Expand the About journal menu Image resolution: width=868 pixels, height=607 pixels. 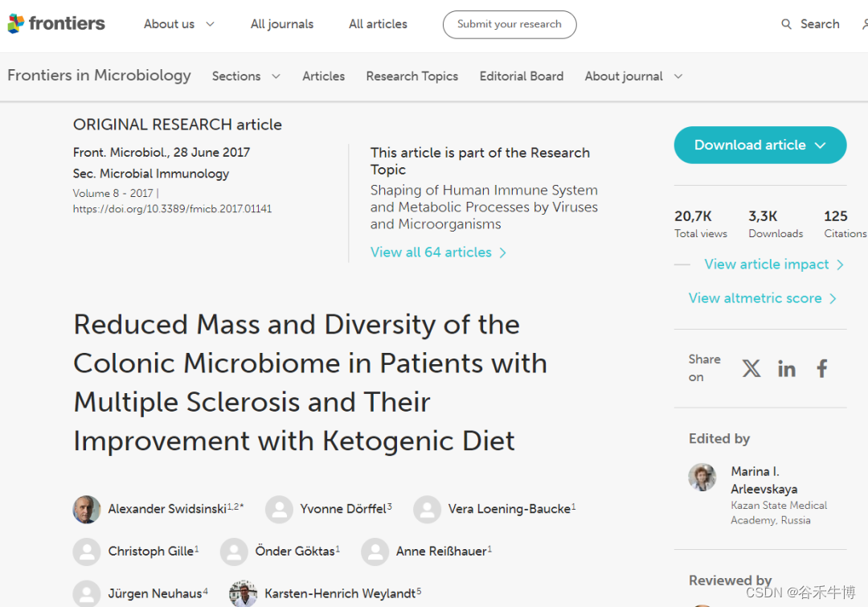coord(633,76)
